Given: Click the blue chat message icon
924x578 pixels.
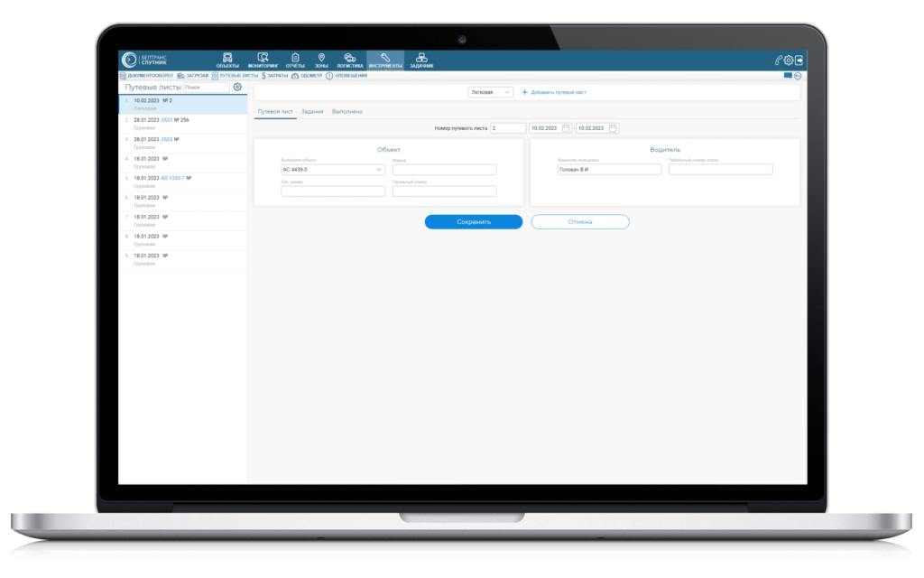Looking at the screenshot, I should [788, 76].
